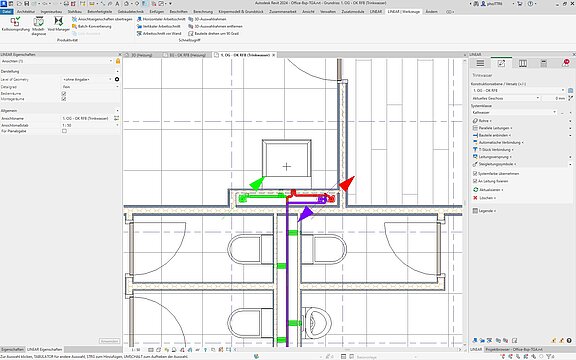Click the Anwenden button in the properties panel
The image size is (576, 360).
point(109,341)
